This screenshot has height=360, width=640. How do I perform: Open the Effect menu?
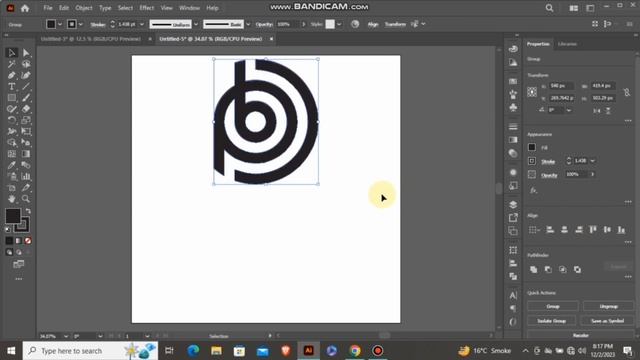(147, 8)
